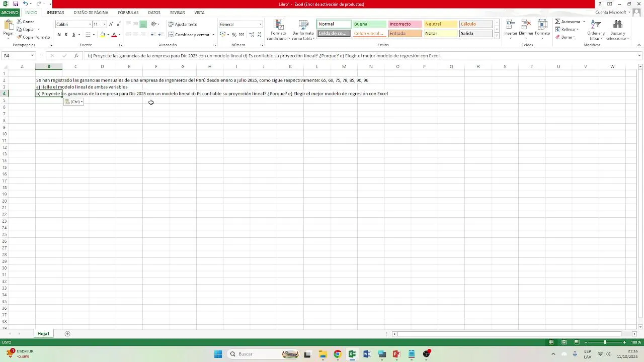This screenshot has width=644, height=362.
Task: Open the Ordenar y filtrar menu
Action: tap(596, 30)
